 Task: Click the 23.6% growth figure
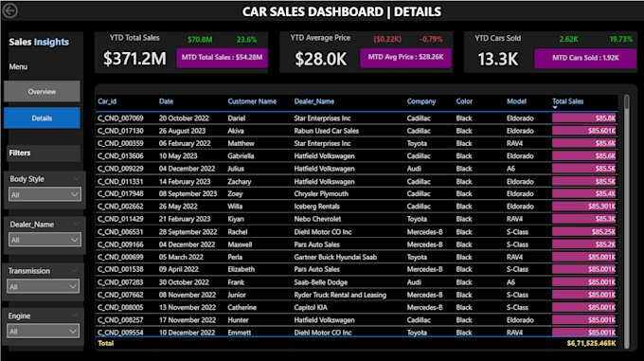tap(246, 40)
